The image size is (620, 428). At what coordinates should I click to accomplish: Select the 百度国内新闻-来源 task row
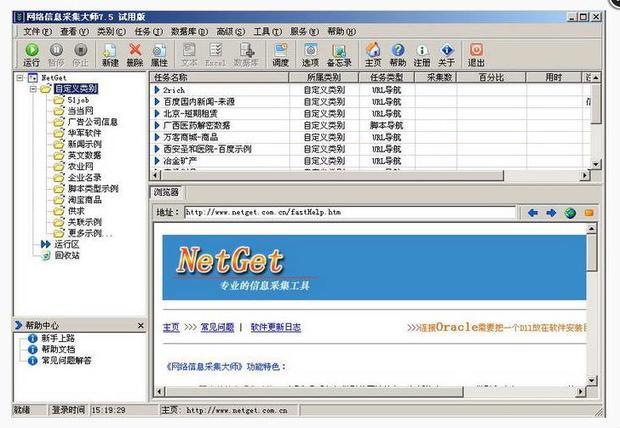click(x=372, y=102)
